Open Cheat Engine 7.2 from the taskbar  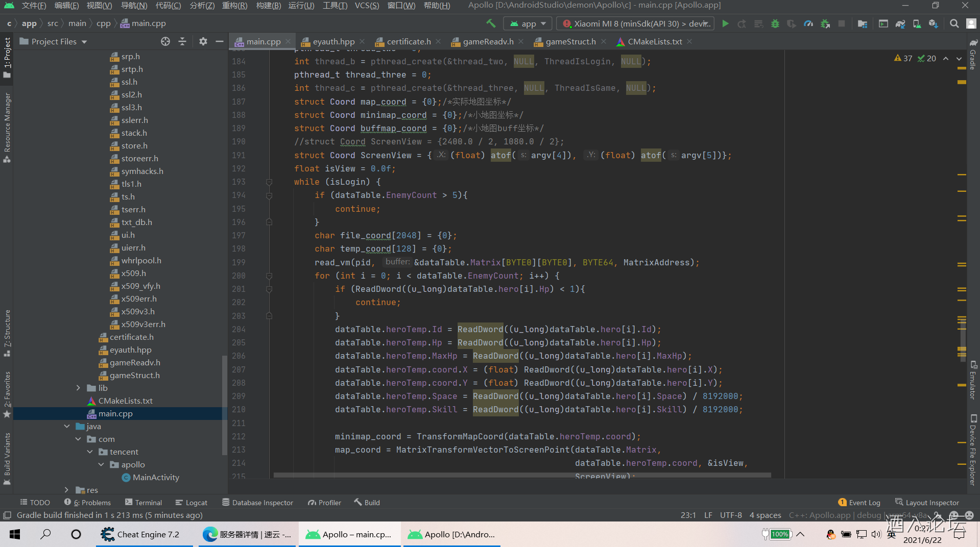(146, 534)
